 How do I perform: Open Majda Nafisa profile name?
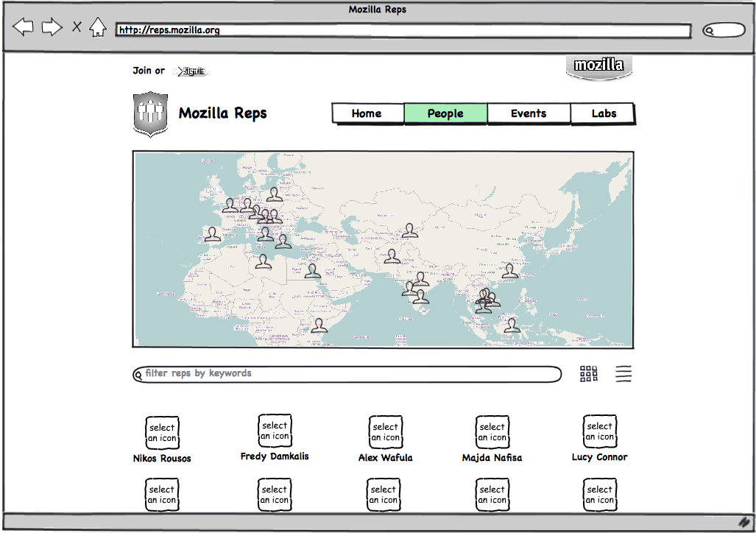click(x=492, y=458)
